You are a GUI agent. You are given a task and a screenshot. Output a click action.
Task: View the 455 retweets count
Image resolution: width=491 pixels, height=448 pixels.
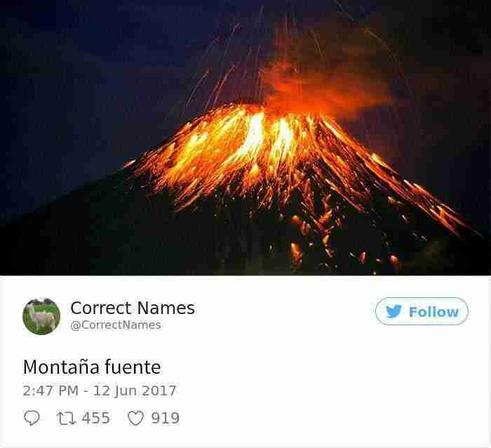pos(96,419)
